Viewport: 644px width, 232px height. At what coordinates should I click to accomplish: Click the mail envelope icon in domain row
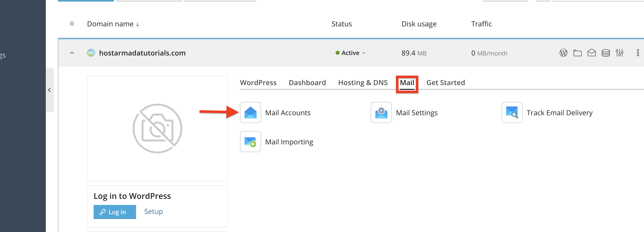[591, 53]
